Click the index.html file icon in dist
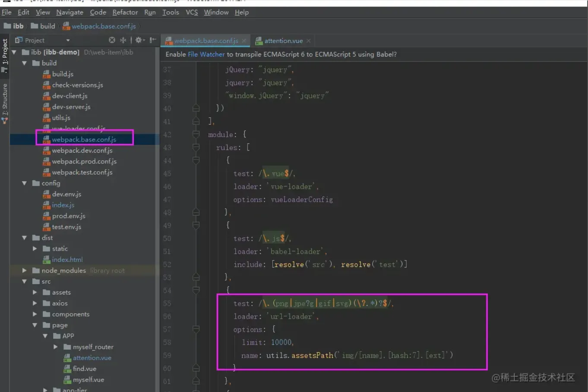 tap(47, 260)
